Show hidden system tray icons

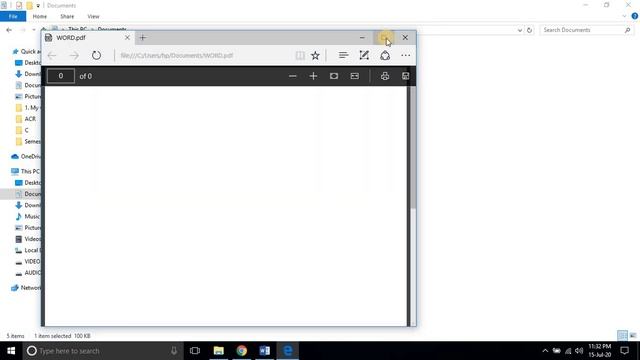tap(545, 351)
